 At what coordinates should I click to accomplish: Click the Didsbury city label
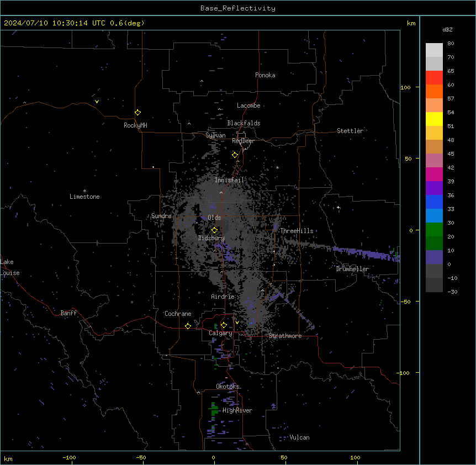211,238
